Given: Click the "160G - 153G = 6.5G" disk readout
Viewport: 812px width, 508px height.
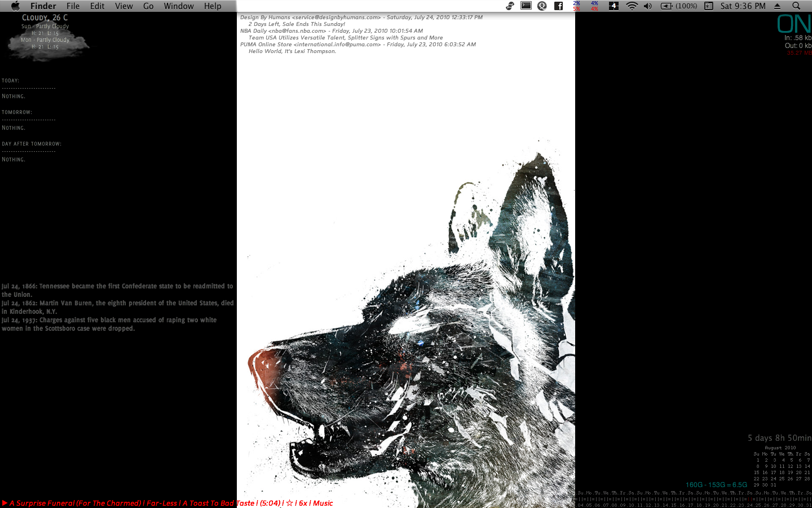Looking at the screenshot, I should coord(716,485).
